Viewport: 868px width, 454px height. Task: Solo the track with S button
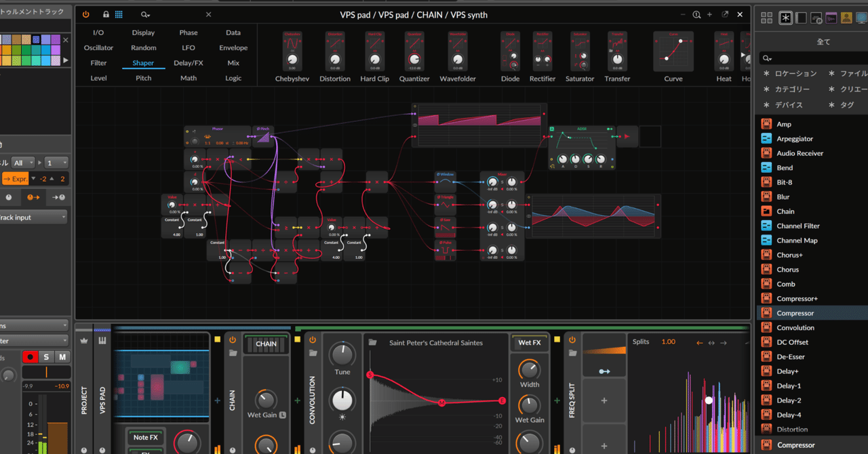point(47,357)
